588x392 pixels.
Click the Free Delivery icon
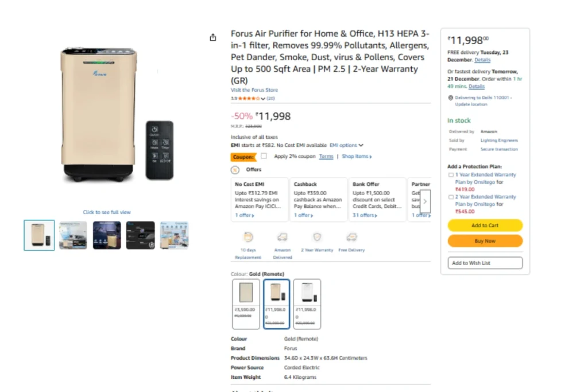coord(351,237)
